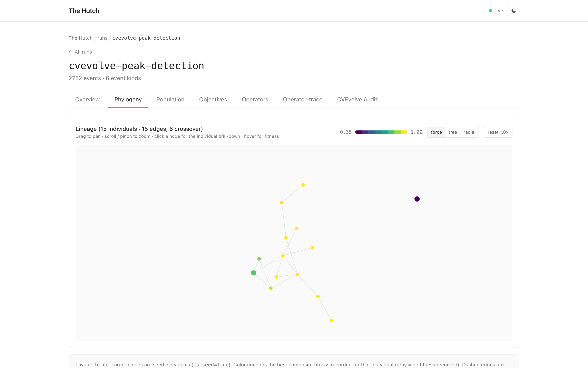Click the back arrow beside All runs
588x368 pixels.
coord(71,52)
